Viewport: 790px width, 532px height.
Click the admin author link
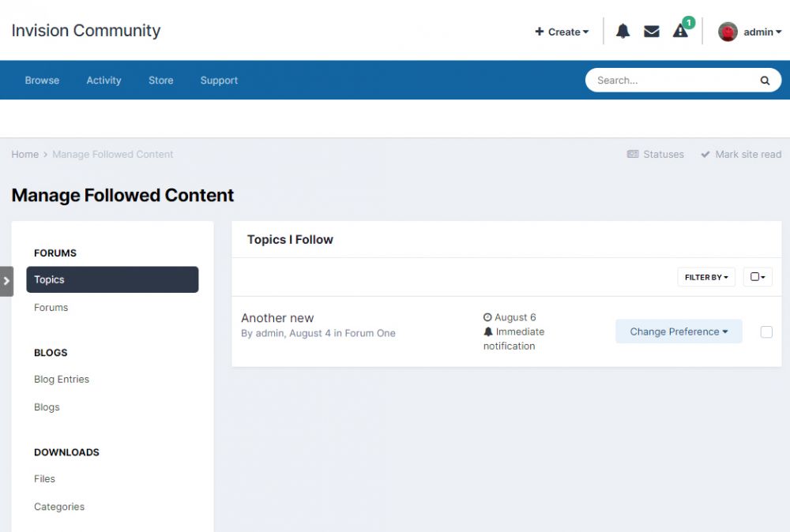tap(269, 333)
